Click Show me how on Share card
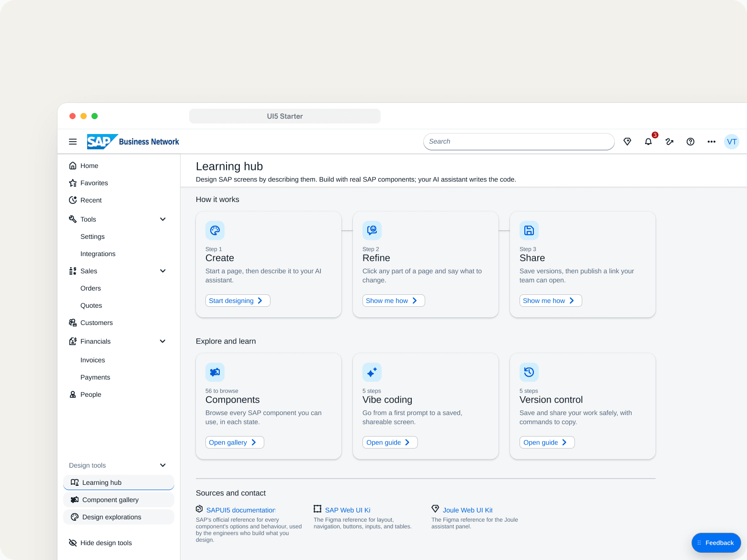 click(x=551, y=301)
